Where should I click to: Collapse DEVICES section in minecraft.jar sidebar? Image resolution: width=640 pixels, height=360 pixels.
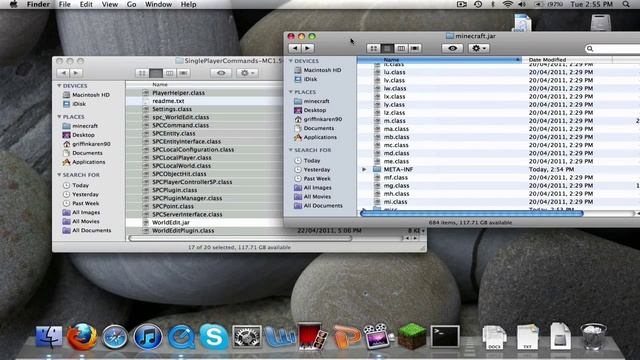point(291,61)
